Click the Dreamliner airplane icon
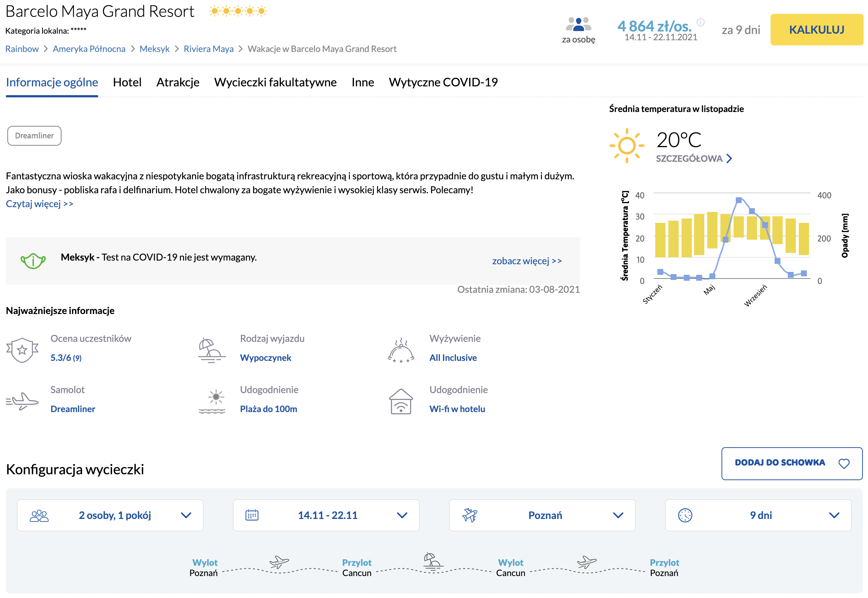Screen dimensions: 868x598 pos(22,401)
